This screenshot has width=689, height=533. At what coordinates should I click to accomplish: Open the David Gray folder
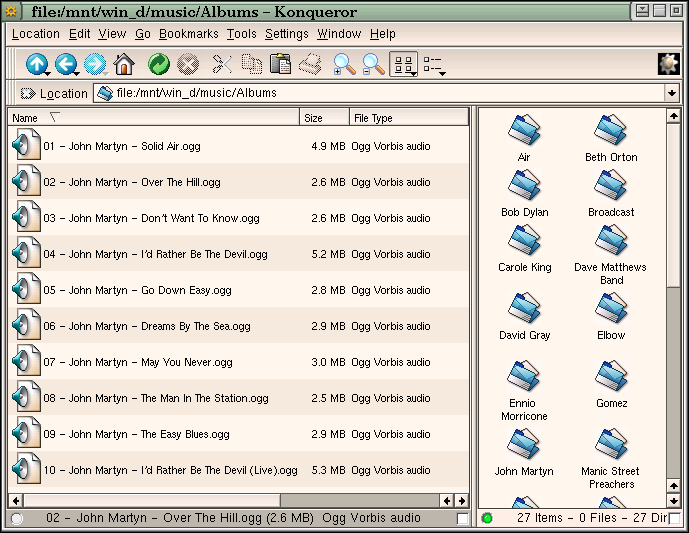click(x=524, y=316)
